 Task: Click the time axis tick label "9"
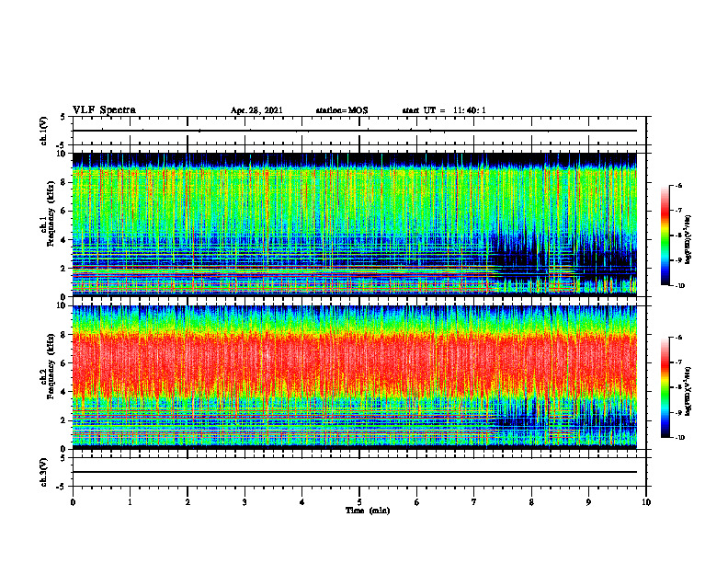tap(588, 502)
